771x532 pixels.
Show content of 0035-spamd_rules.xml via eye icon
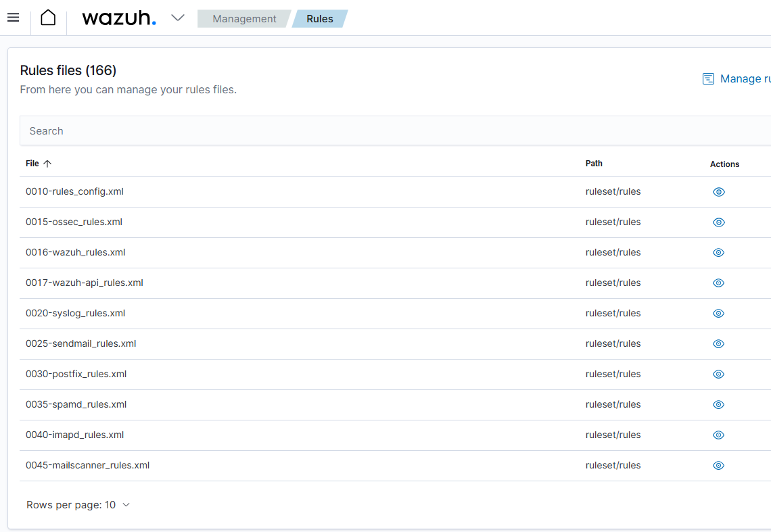tap(718, 405)
